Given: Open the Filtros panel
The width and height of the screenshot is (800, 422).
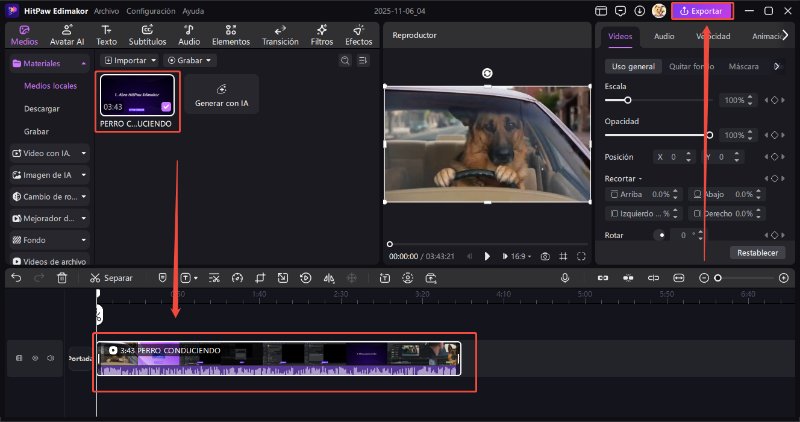Looking at the screenshot, I should tap(321, 35).
